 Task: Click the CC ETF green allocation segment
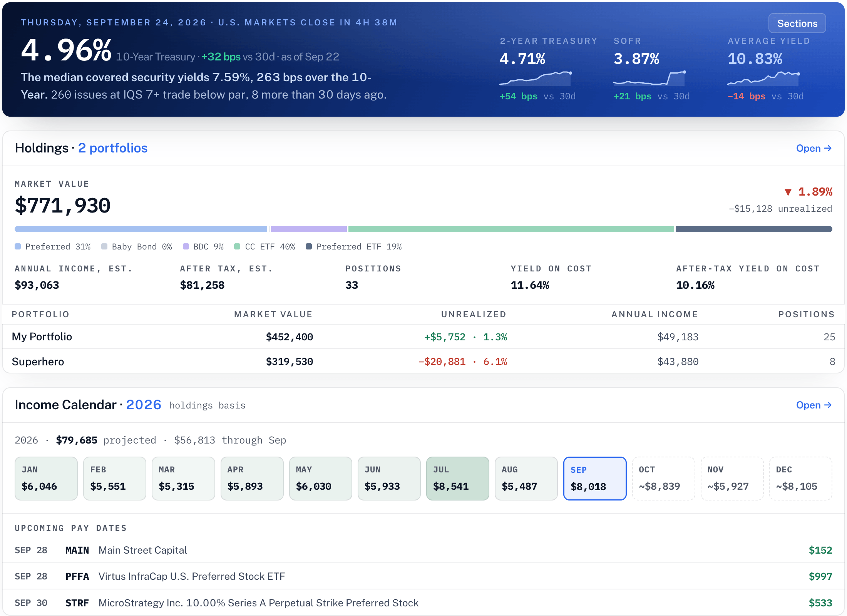click(x=511, y=229)
